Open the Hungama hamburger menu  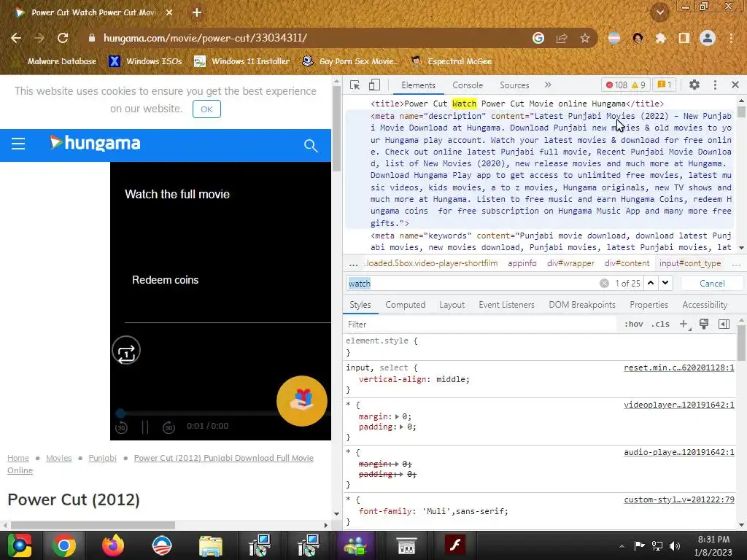18,144
